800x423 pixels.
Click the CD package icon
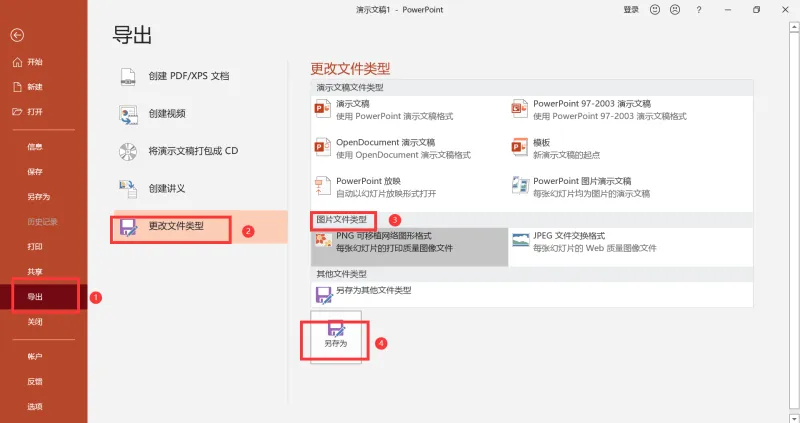click(x=128, y=152)
